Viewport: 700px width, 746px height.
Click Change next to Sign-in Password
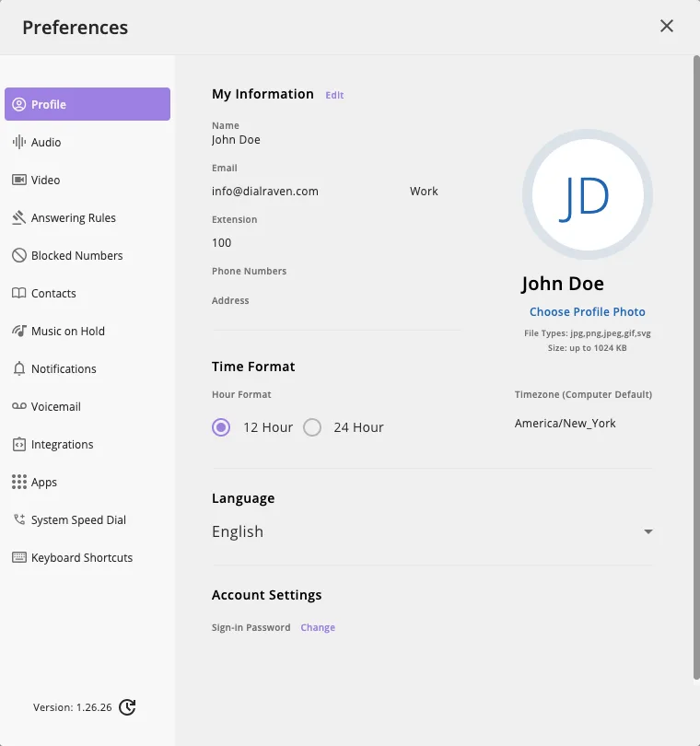[x=318, y=627]
